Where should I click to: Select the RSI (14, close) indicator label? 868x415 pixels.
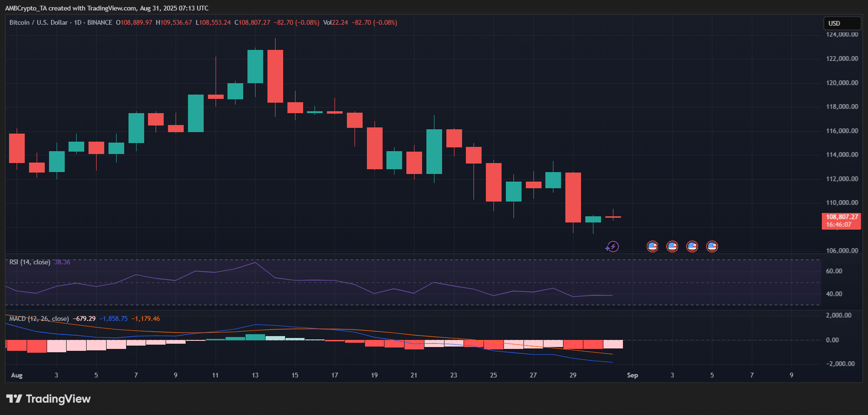coord(30,262)
